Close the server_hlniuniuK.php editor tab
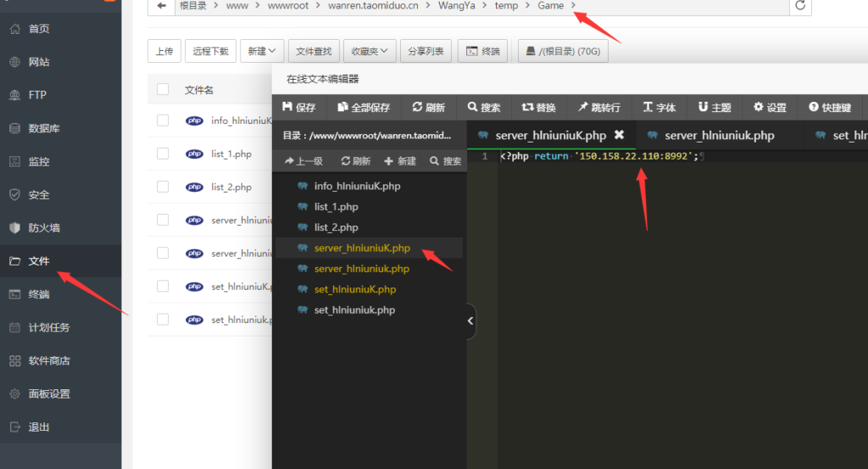The width and height of the screenshot is (868, 469). [x=619, y=135]
